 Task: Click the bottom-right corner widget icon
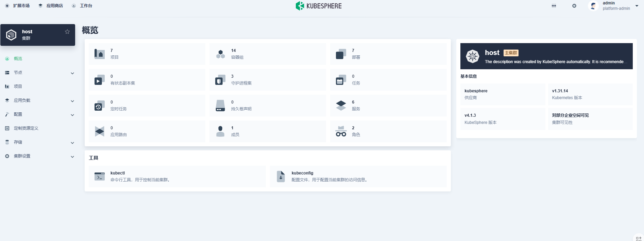pos(639,238)
